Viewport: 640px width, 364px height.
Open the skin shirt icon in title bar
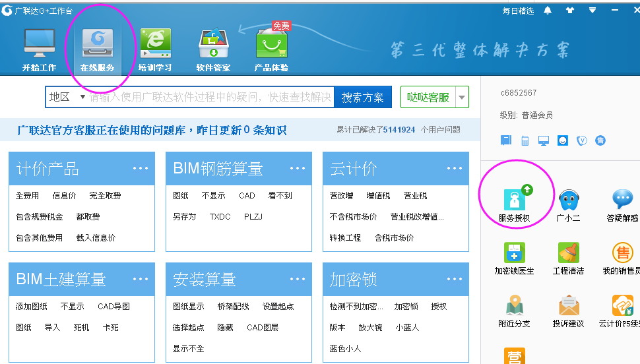coord(570,11)
